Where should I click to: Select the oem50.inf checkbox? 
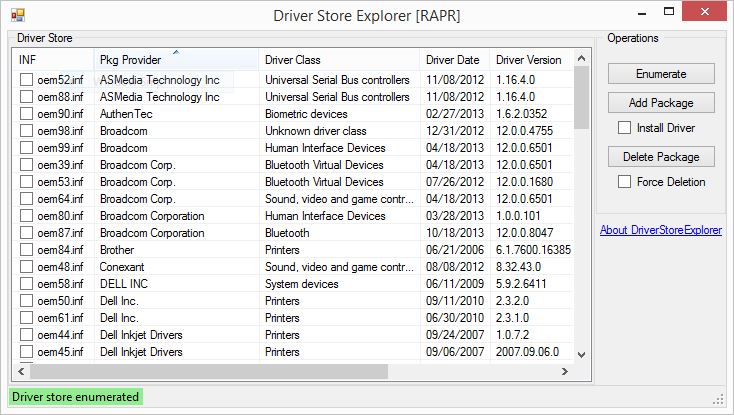(x=26, y=300)
